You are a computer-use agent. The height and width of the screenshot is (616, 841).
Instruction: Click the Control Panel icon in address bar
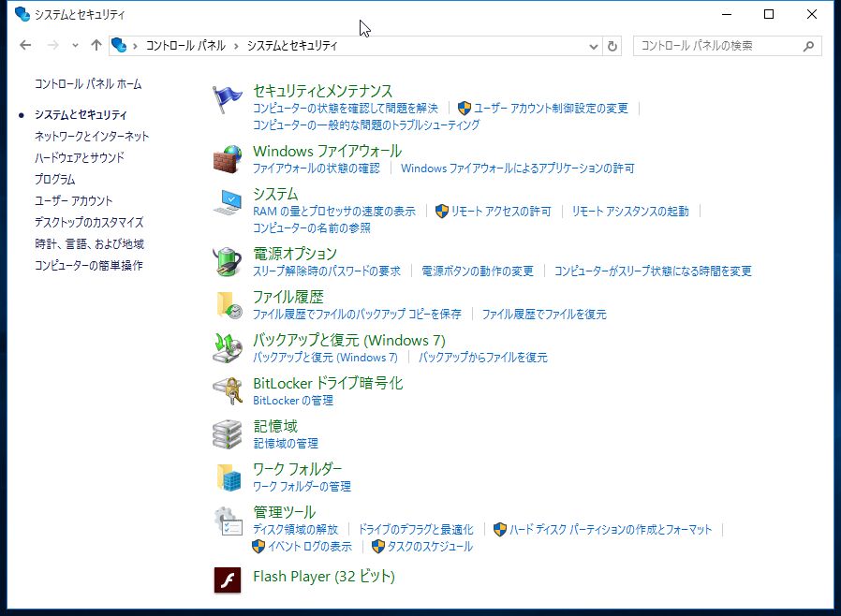pyautogui.click(x=119, y=46)
